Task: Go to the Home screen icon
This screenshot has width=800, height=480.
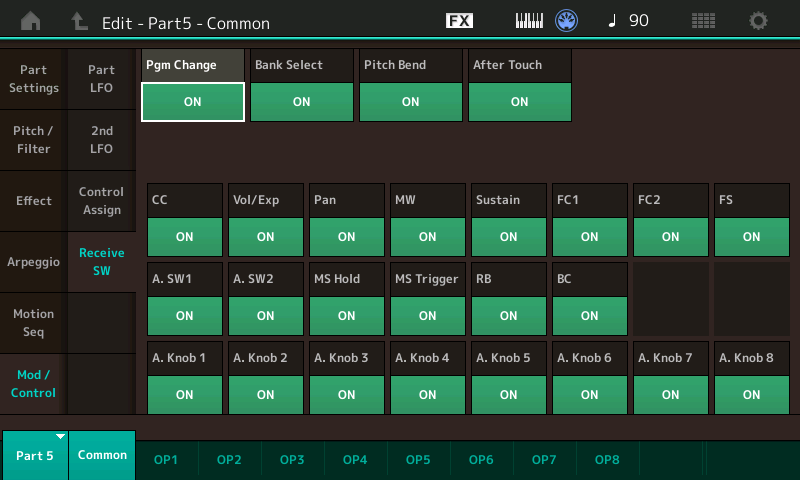Action: tap(32, 21)
